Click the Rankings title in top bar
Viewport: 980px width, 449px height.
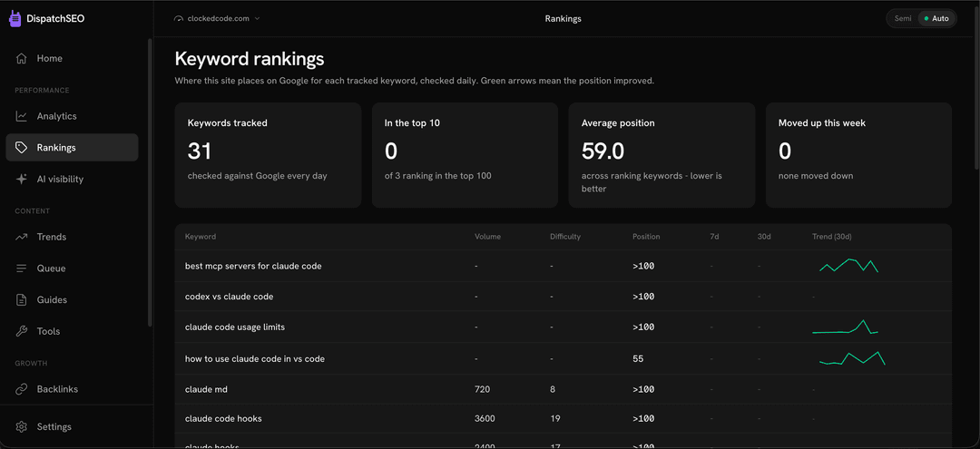point(563,19)
